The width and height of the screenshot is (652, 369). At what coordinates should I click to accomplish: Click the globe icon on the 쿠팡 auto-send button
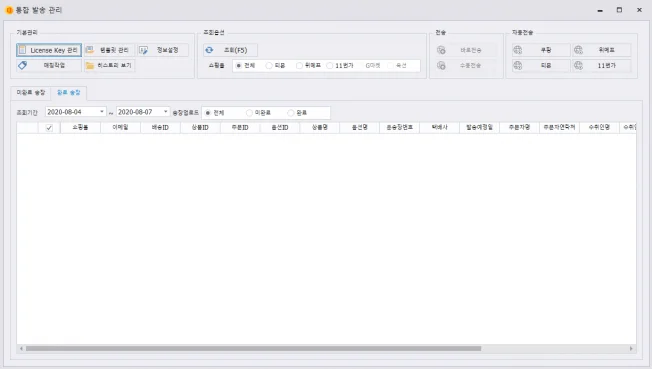pos(518,50)
